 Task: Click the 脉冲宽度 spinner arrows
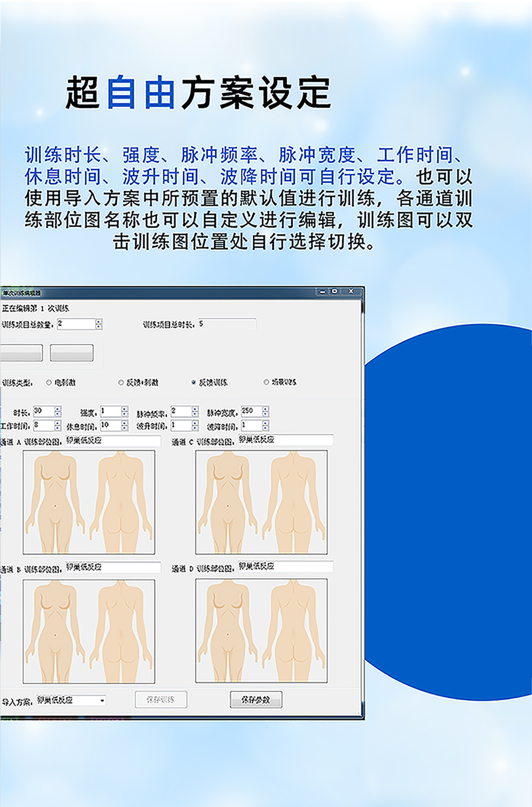tap(266, 412)
